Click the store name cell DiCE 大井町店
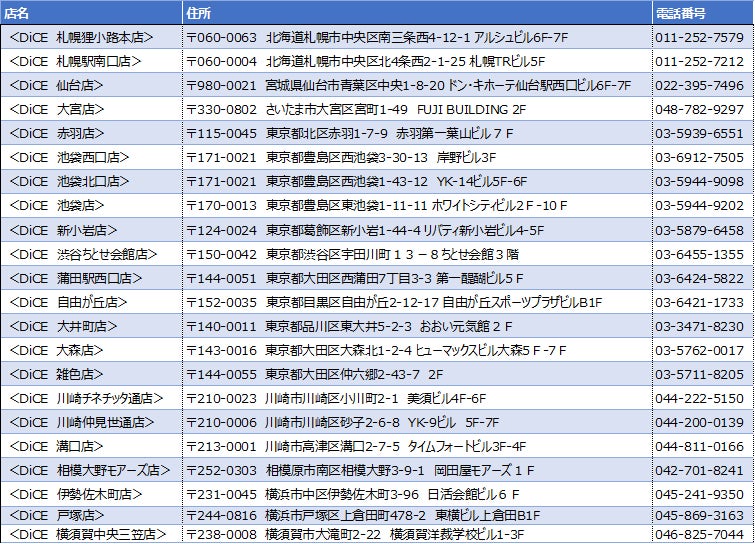 pos(91,326)
